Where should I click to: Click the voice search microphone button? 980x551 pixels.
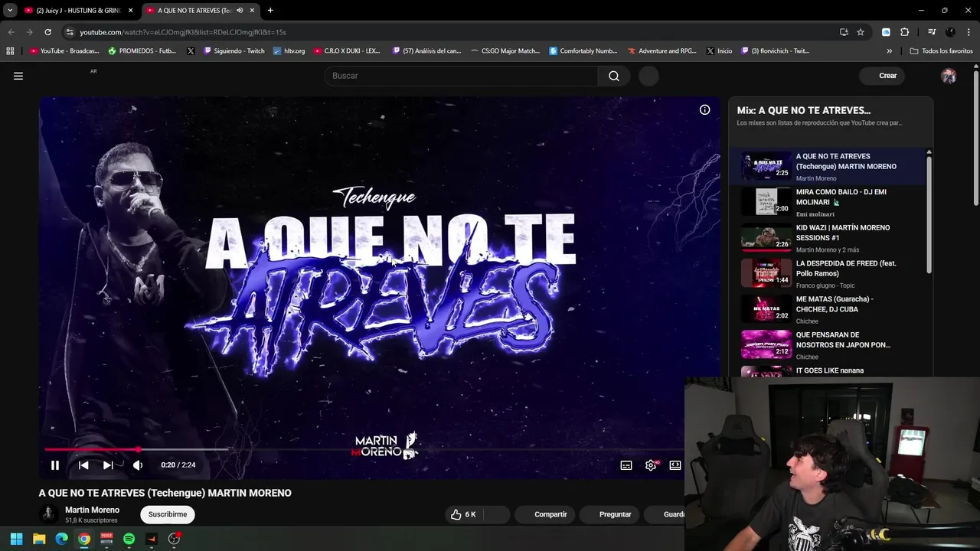click(x=648, y=76)
